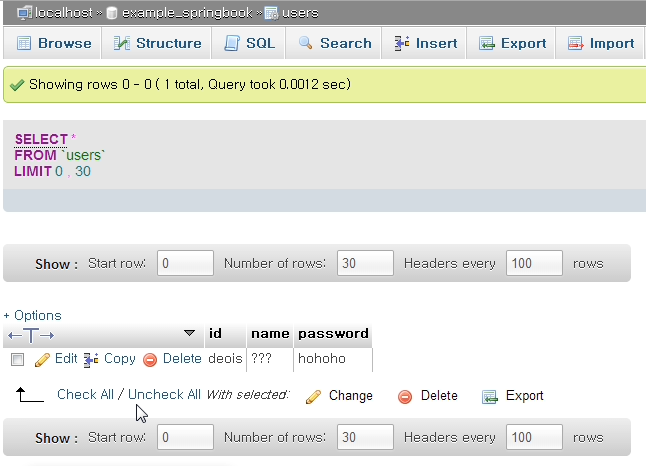Screen dimensions: 646x466
Task: Click the Search tab's magnifier icon
Action: [x=305, y=43]
